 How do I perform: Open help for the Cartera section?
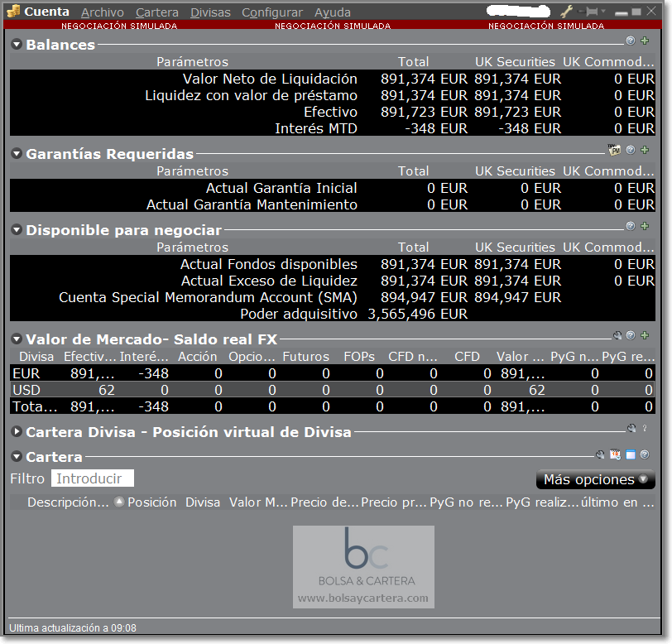coord(645,455)
